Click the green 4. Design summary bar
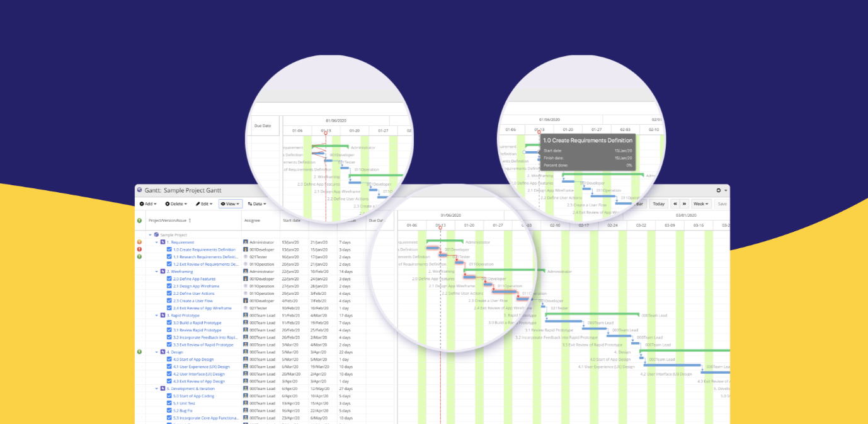868x424 pixels. [685, 352]
